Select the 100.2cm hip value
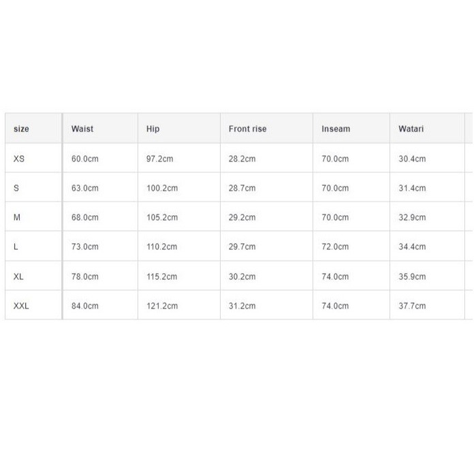Image resolution: width=476 pixels, height=476 pixels. point(162,188)
